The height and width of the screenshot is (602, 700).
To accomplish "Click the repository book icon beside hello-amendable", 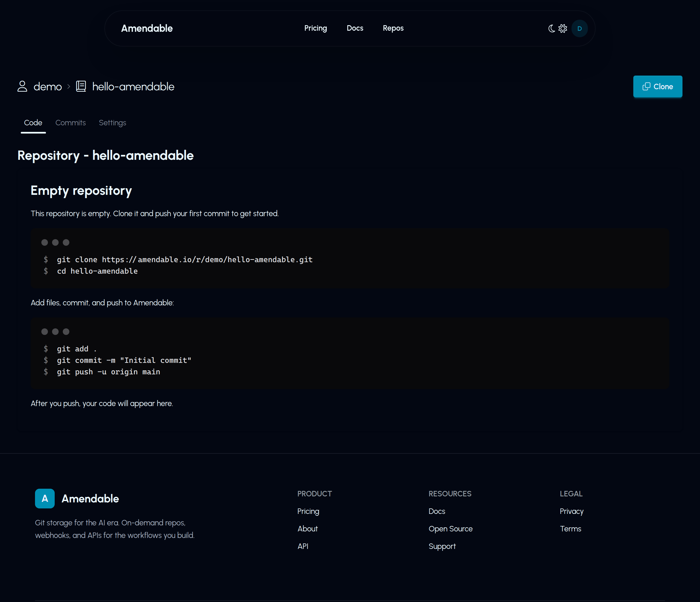I will (81, 86).
